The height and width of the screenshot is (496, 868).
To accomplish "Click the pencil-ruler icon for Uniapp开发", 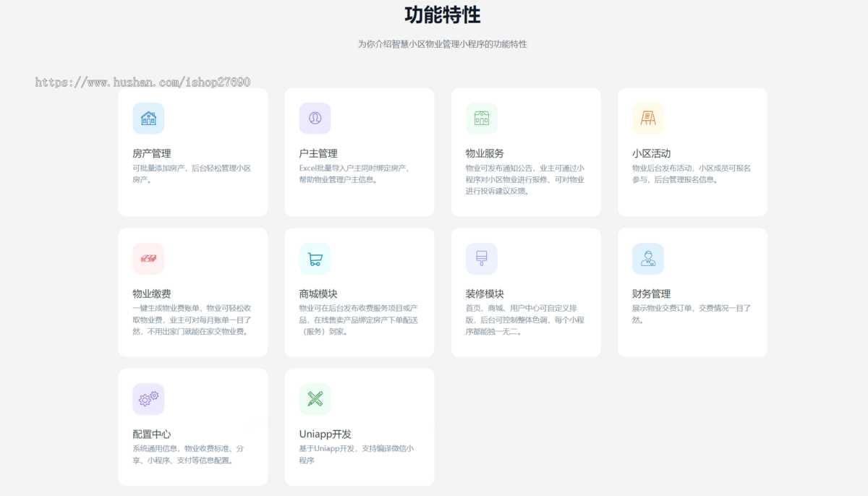I will (315, 399).
